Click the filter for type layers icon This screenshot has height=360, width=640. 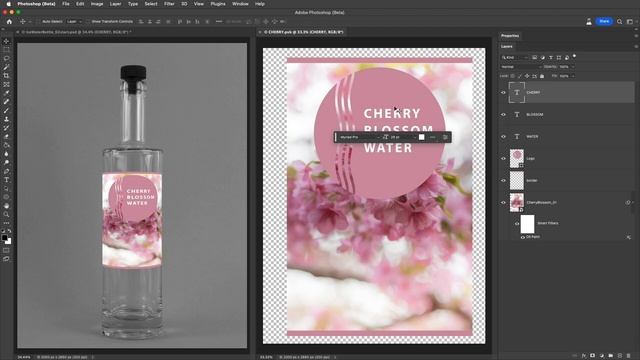[551, 58]
